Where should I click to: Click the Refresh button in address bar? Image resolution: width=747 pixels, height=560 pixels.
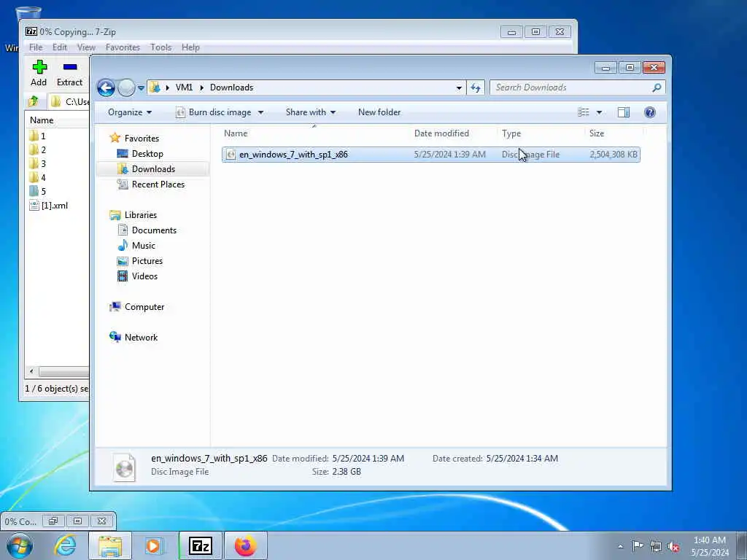476,87
